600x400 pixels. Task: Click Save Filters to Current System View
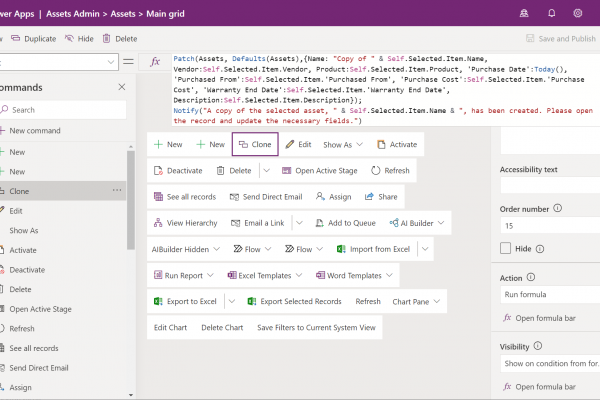click(x=316, y=328)
